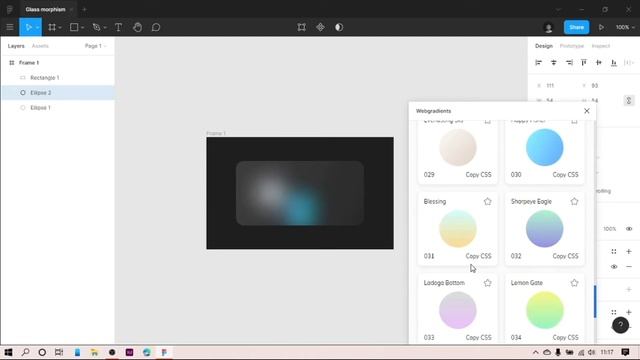Open the Frame tool options arrow

(x=60, y=28)
